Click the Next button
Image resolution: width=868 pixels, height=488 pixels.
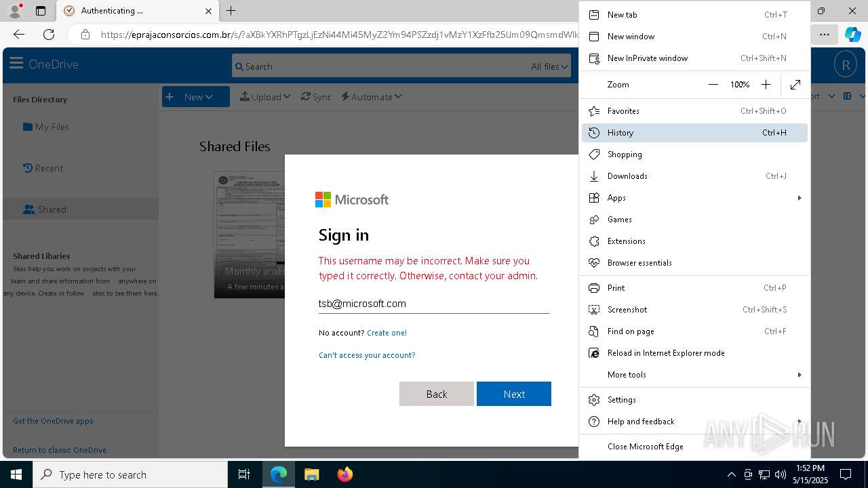point(514,394)
